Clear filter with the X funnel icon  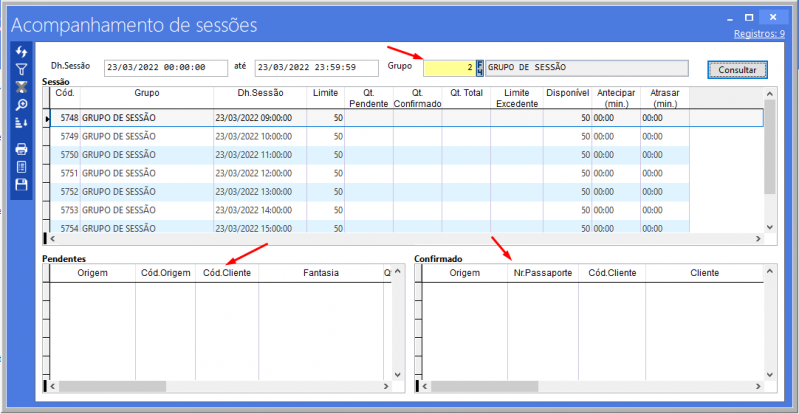(x=21, y=87)
